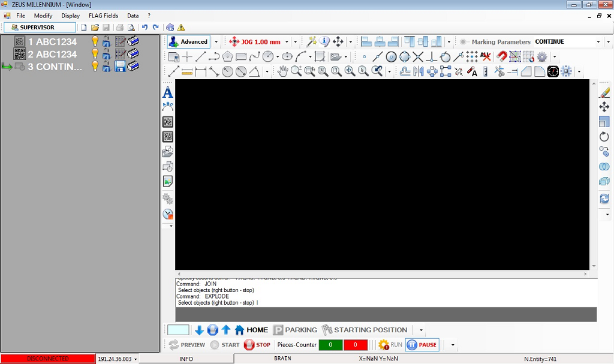Create new document icon
The height and width of the screenshot is (364, 614).
pyautogui.click(x=83, y=28)
